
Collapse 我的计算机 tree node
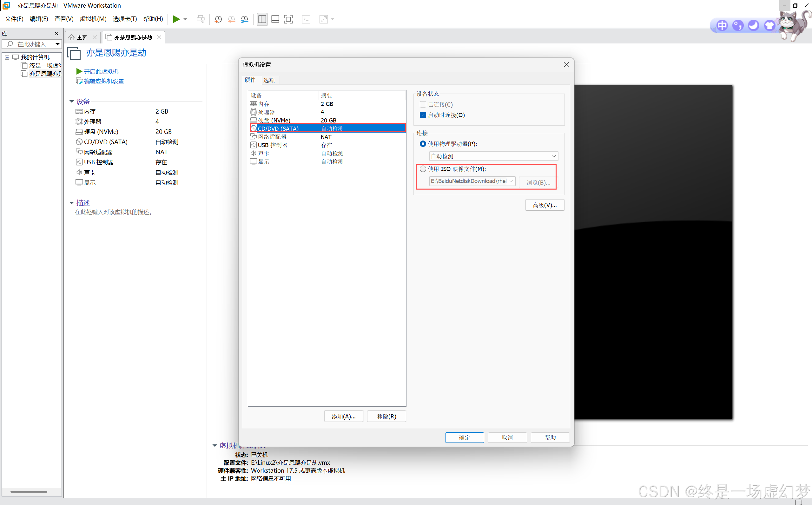tap(7, 57)
